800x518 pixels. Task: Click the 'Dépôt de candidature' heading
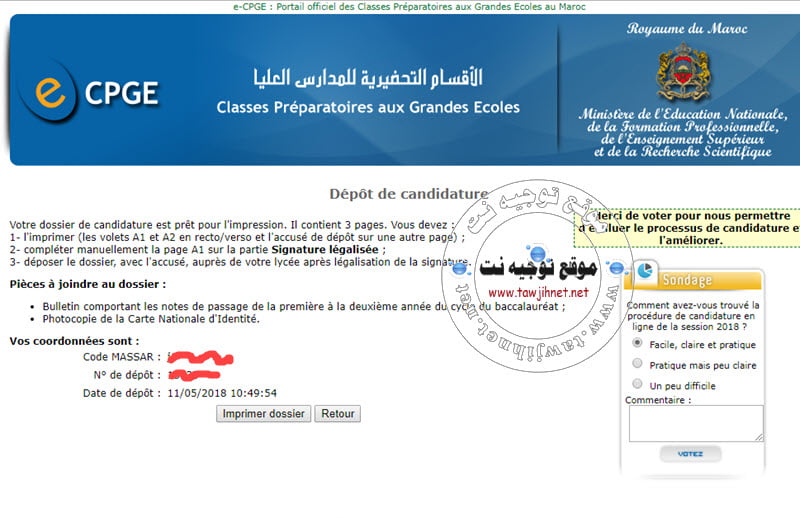pyautogui.click(x=409, y=194)
